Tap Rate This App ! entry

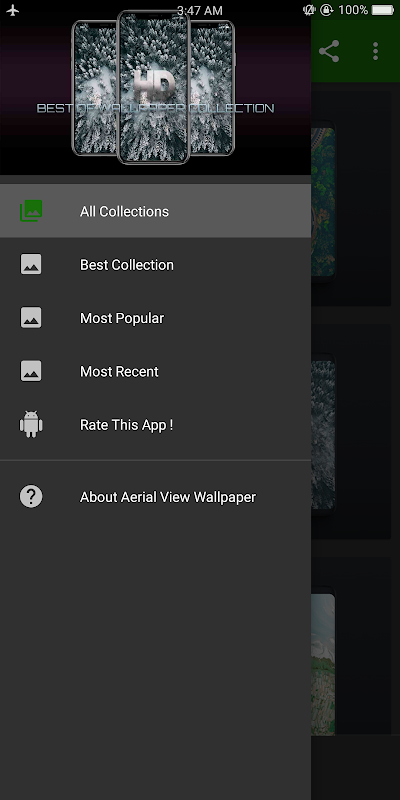(x=155, y=424)
